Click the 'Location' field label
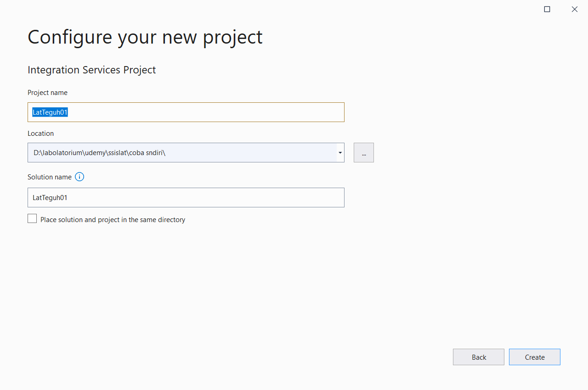This screenshot has width=588, height=390. (40, 134)
